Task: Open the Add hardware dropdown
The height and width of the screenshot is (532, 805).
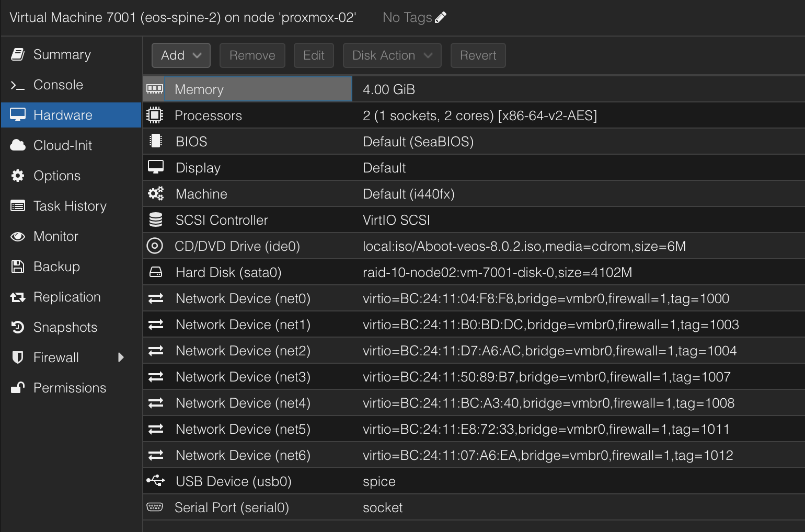Action: 181,55
